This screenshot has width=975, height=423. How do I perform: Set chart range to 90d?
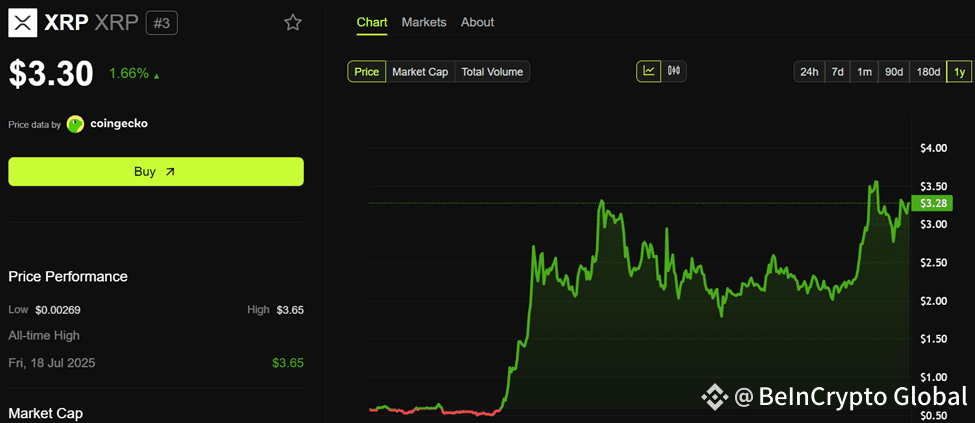894,72
